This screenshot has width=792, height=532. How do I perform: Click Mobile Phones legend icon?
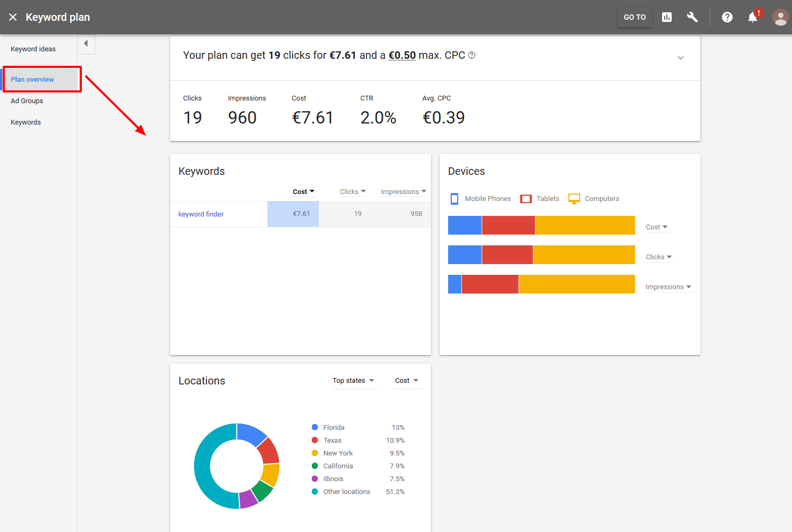tap(455, 199)
